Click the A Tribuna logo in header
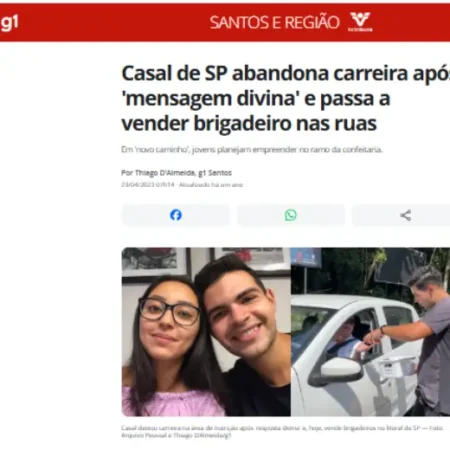 360,22
